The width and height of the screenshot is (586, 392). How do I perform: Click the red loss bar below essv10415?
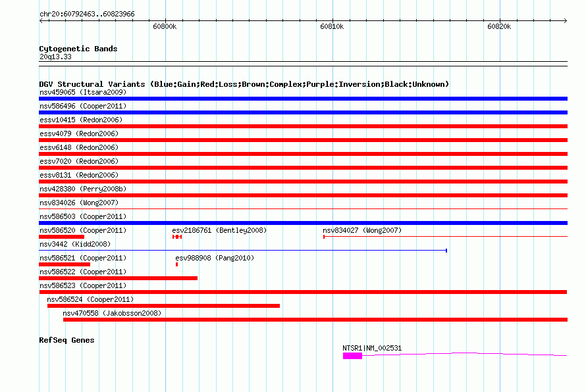[303, 126]
